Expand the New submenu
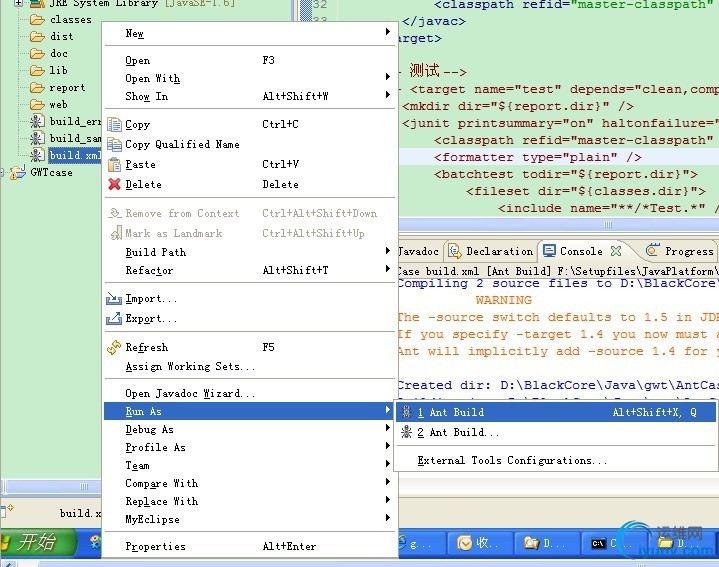The height and width of the screenshot is (567, 719). (250, 33)
